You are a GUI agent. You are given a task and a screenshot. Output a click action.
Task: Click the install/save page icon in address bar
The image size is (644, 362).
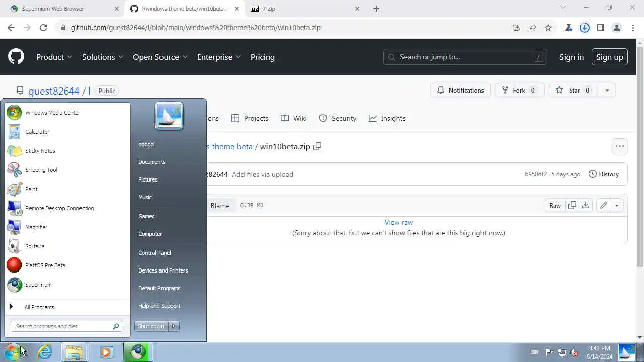516,28
